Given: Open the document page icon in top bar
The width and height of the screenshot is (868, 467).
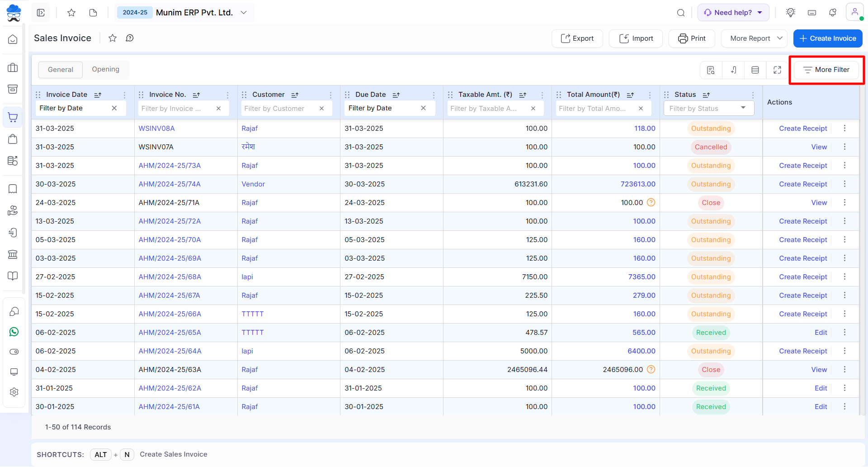Looking at the screenshot, I should click(x=93, y=13).
